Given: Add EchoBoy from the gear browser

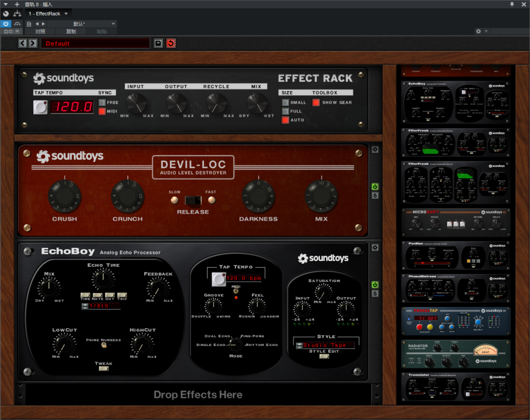Looking at the screenshot, I should pyautogui.click(x=455, y=103).
